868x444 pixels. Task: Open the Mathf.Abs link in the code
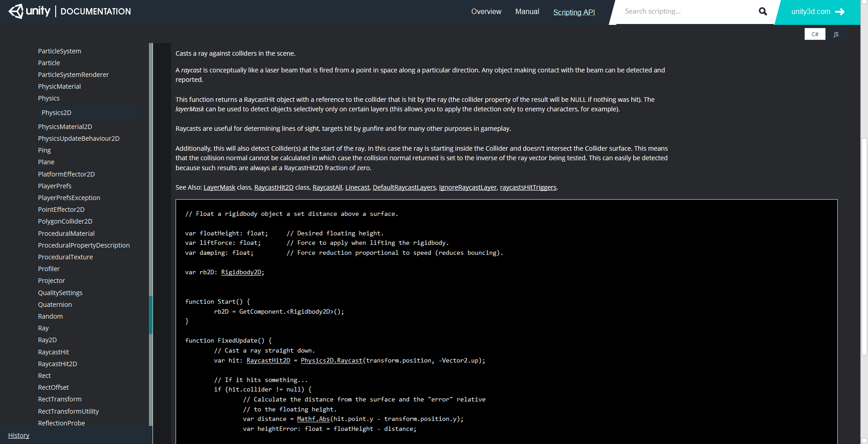point(313,419)
